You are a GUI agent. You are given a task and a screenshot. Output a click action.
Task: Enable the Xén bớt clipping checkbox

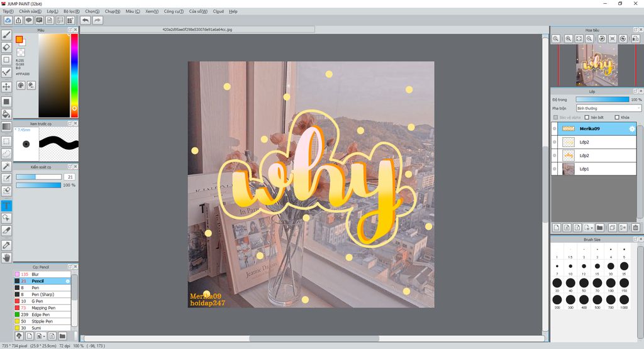(x=587, y=118)
